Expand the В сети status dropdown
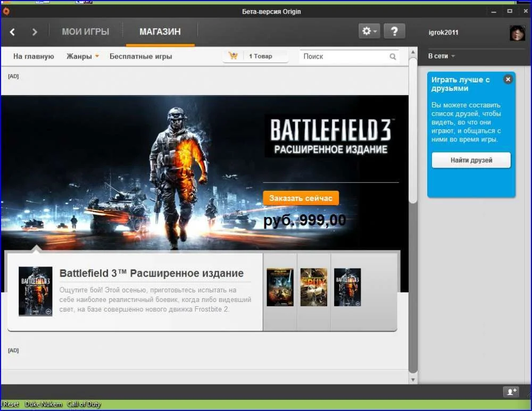This screenshot has height=411, width=532. pyautogui.click(x=442, y=56)
